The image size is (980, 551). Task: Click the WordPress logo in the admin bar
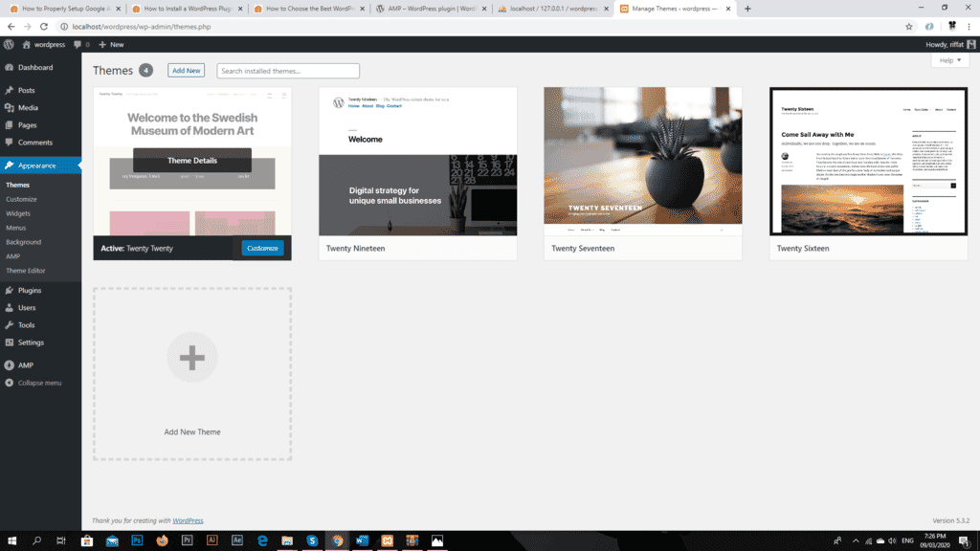[9, 44]
